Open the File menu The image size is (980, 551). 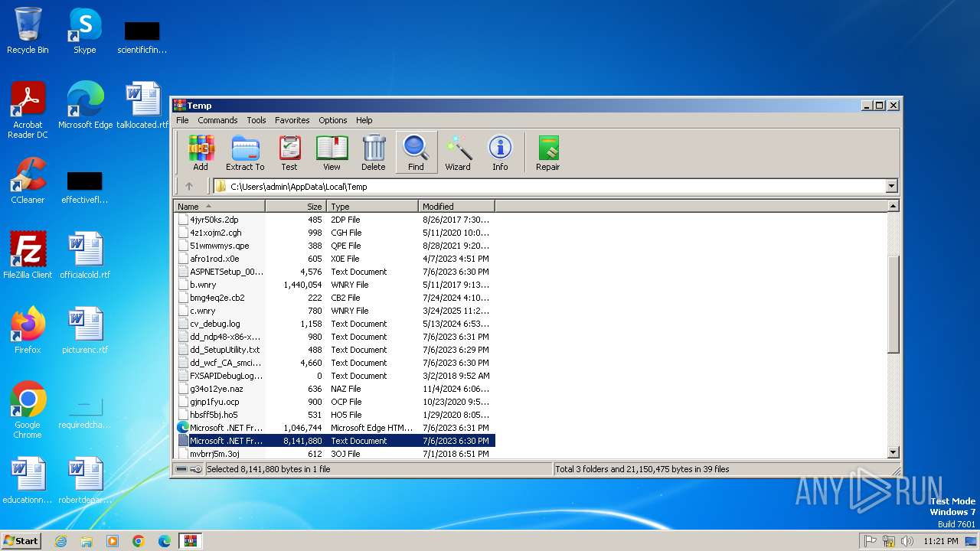pyautogui.click(x=182, y=120)
